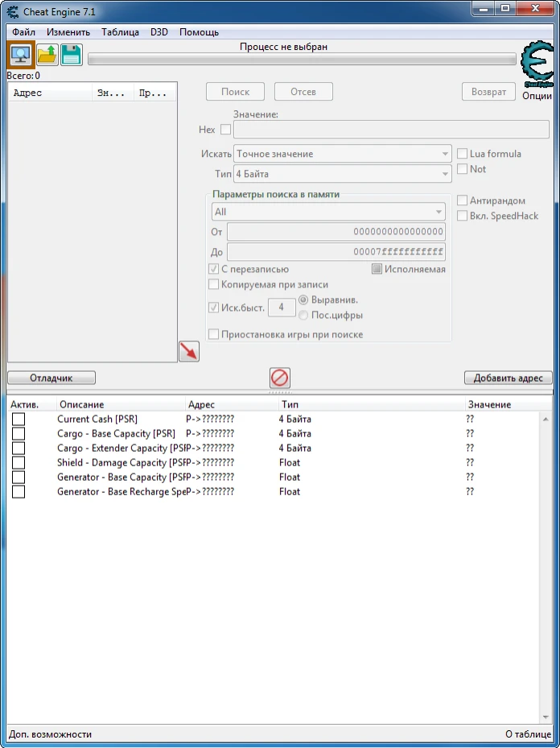Activate Cargo - Base Capacity entry checkbox
The height and width of the screenshot is (748, 560).
click(x=19, y=434)
